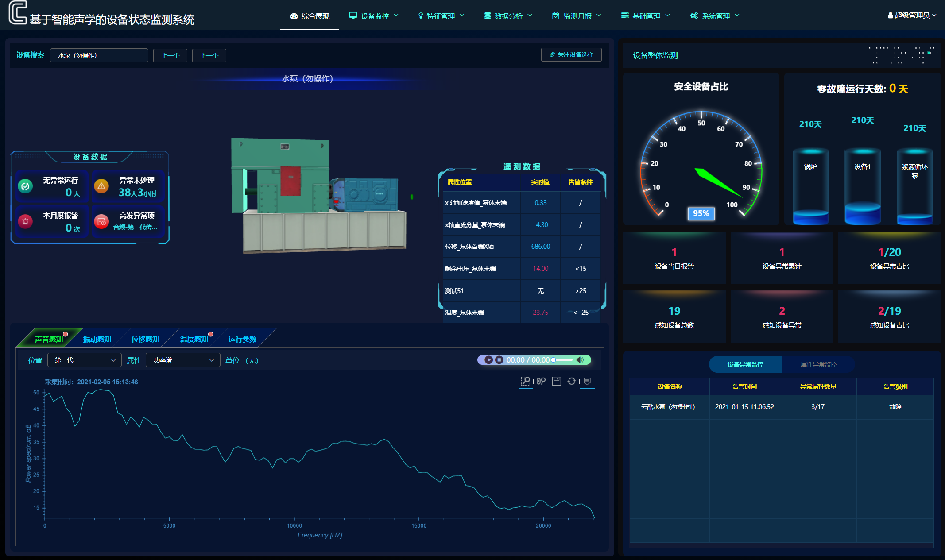The width and height of the screenshot is (945, 560).
Task: Click the 下一个 button
Action: [209, 55]
